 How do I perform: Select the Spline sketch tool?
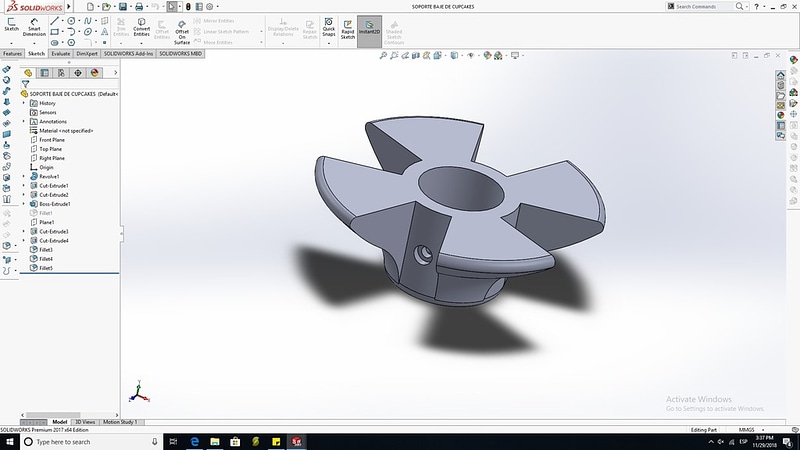pos(88,21)
